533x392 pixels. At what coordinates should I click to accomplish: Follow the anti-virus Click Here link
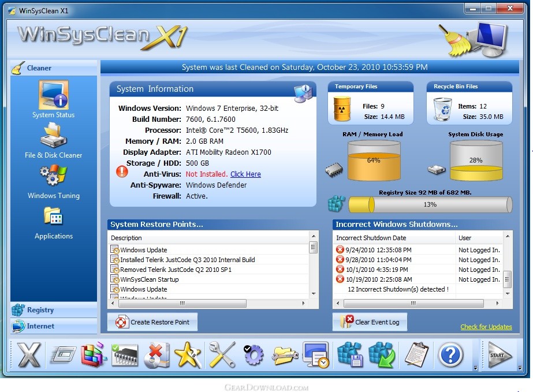tap(245, 174)
